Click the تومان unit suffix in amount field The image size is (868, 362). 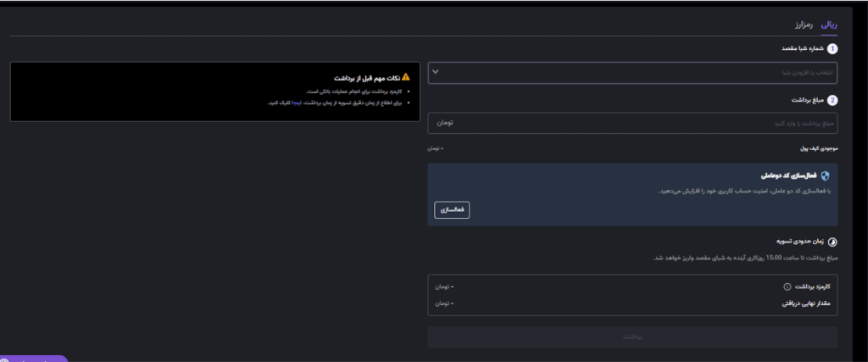pos(444,122)
